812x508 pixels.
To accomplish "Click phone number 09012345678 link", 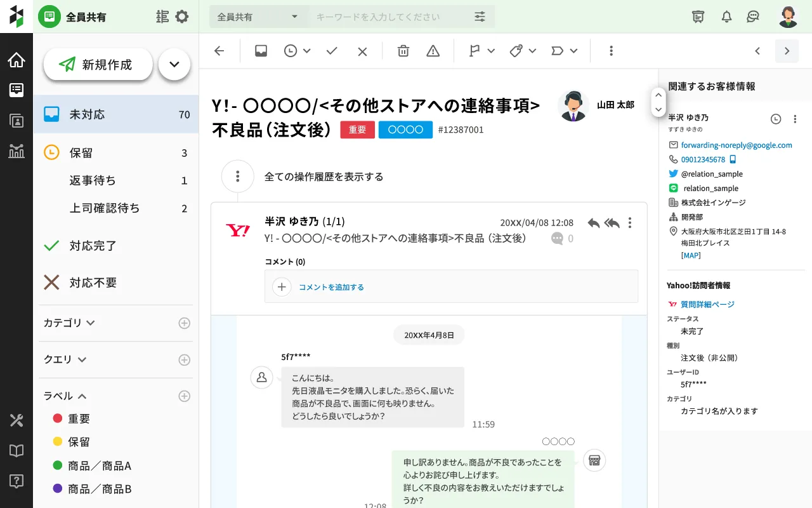I will [x=703, y=159].
